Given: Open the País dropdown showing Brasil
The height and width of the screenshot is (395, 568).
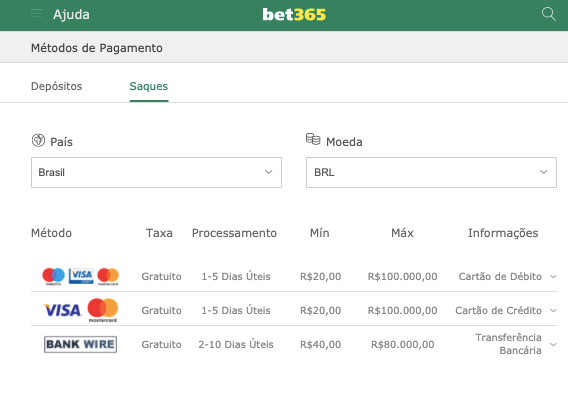Looking at the screenshot, I should pyautogui.click(x=156, y=172).
